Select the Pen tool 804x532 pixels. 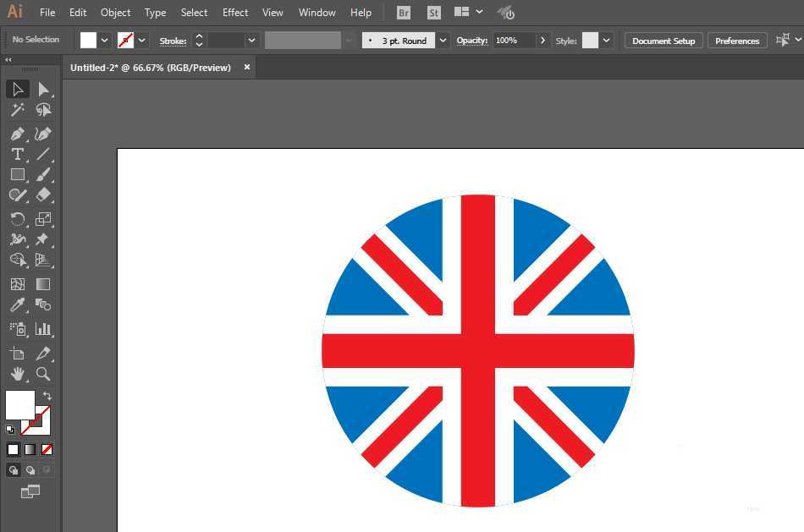coord(17,134)
